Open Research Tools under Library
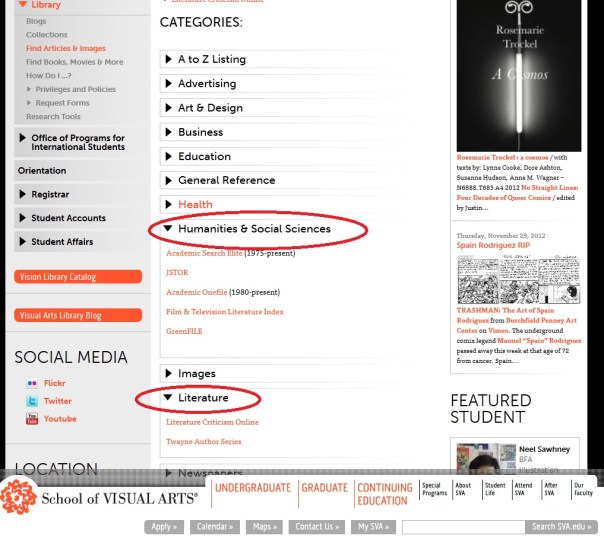 (53, 116)
